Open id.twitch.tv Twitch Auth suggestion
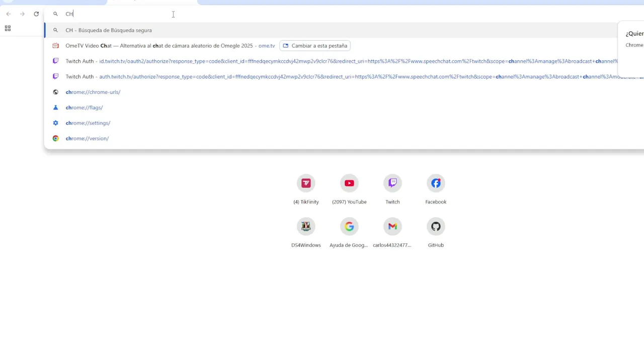This screenshot has height=362, width=644. pyautogui.click(x=344, y=61)
